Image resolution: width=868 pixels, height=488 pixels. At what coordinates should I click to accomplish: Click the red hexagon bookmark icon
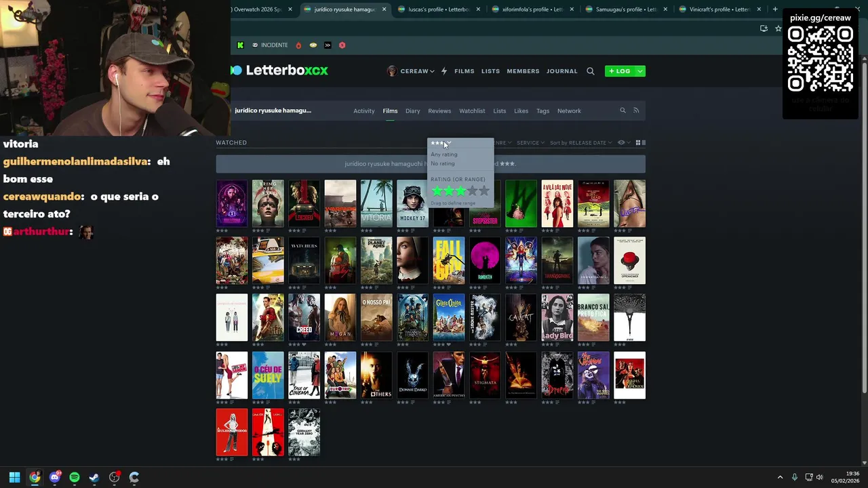(x=342, y=45)
